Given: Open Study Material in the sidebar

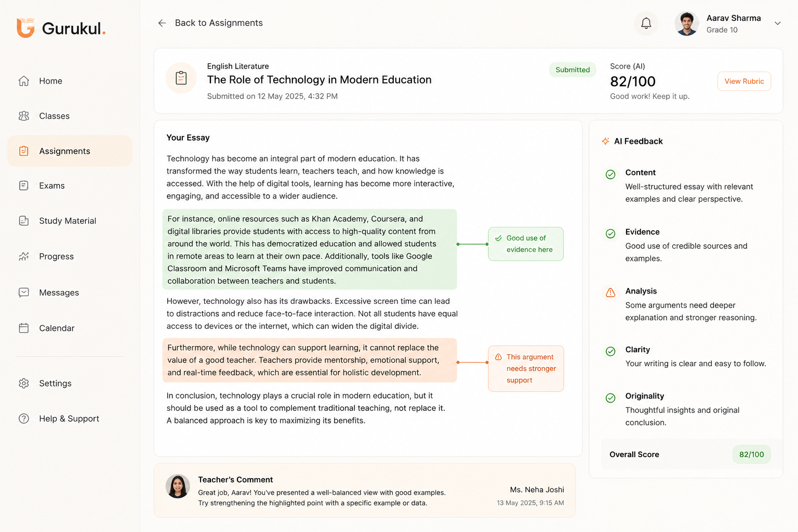Looking at the screenshot, I should pyautogui.click(x=70, y=221).
